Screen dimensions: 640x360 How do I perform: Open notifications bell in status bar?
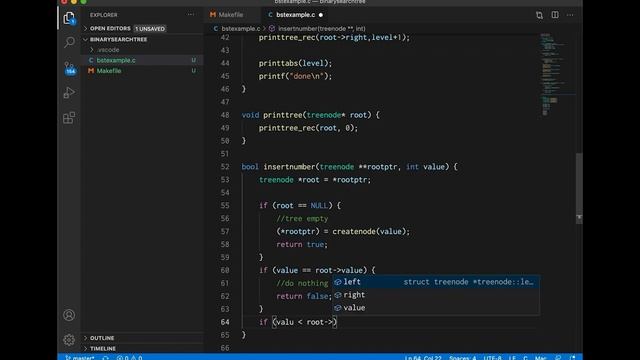click(572, 358)
